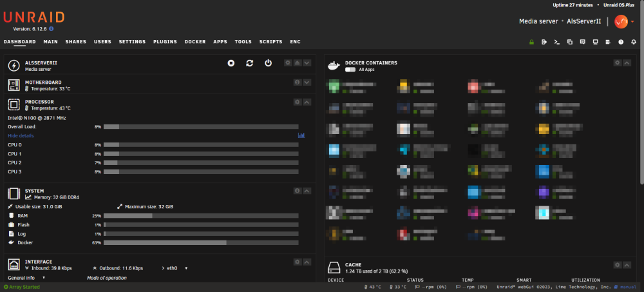Screen dimensions: 644x292
Task: Show System memory info icon
Action: [297, 191]
